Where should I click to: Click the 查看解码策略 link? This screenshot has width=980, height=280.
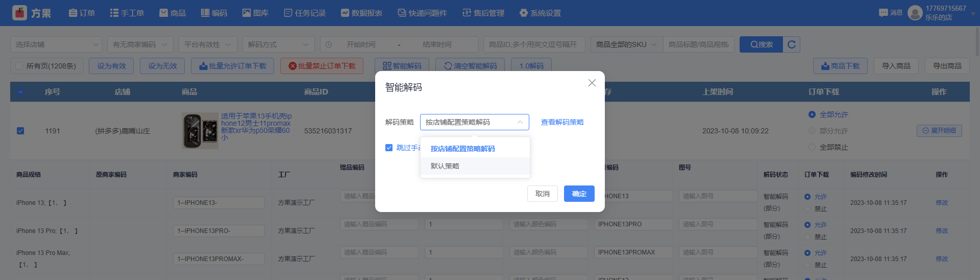pyautogui.click(x=562, y=122)
